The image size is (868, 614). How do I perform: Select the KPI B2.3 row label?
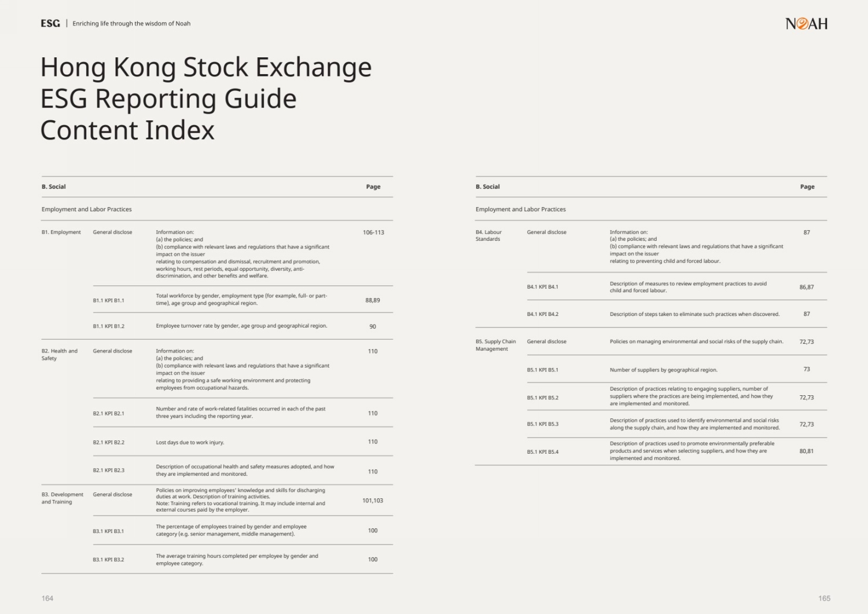109,470
